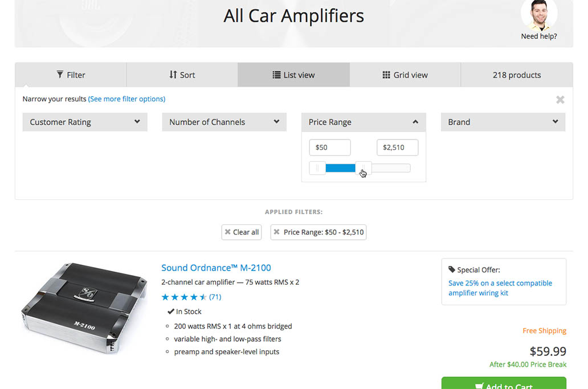
Task: Click the X icon to close the filter panel
Action: tap(560, 99)
